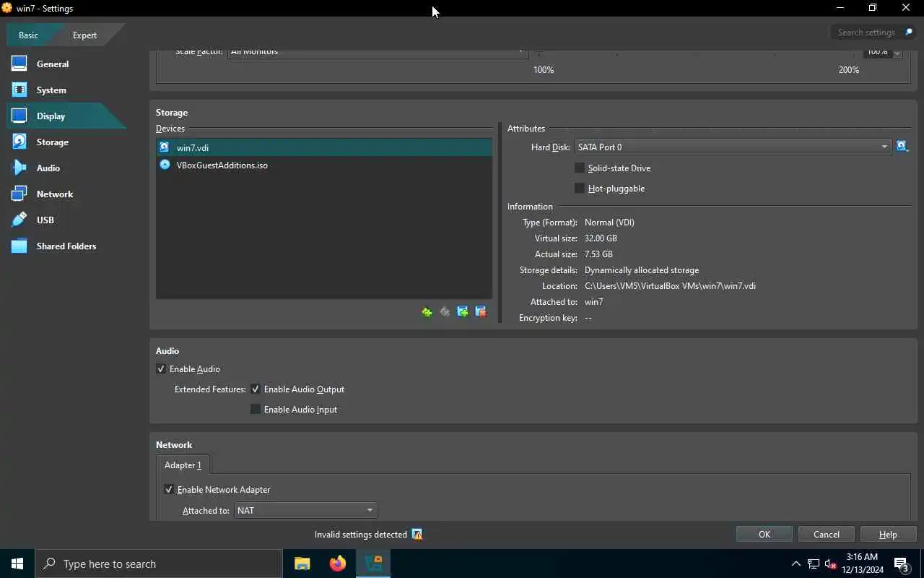924x578 pixels.
Task: Click the Cancel button
Action: (827, 535)
